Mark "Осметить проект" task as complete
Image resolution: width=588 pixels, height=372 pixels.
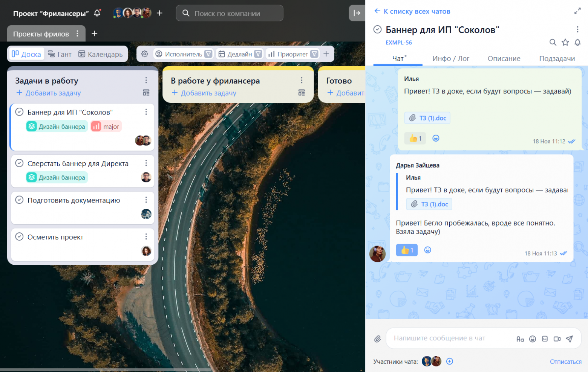point(19,237)
